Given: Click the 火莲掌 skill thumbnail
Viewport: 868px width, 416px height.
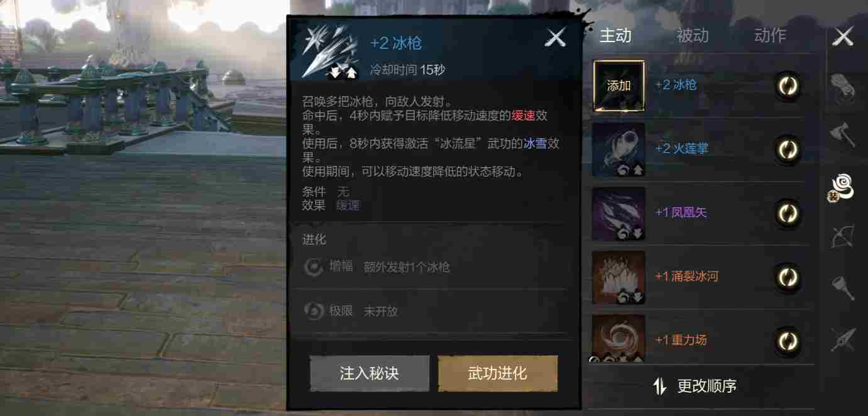Looking at the screenshot, I should (x=619, y=150).
